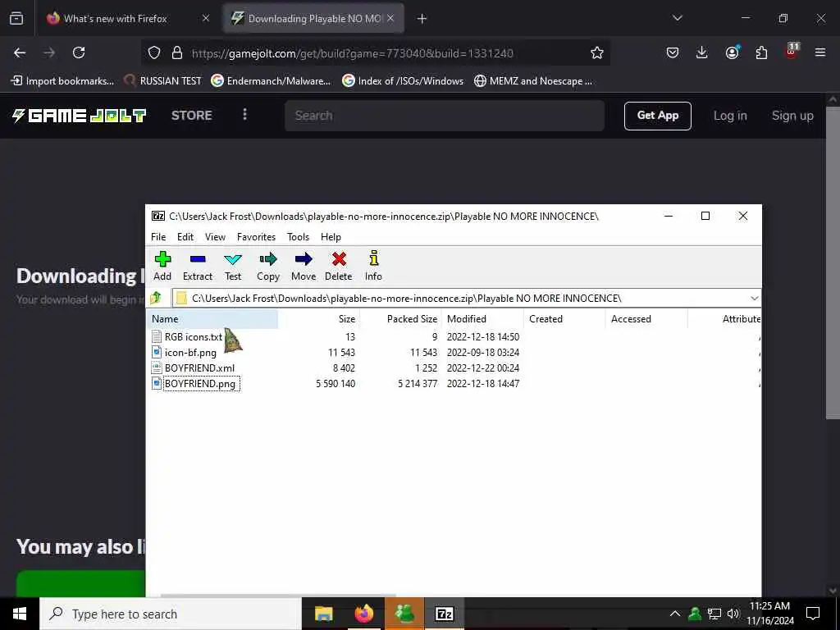
Task: Open the Firefox account icon
Action: pos(733,52)
